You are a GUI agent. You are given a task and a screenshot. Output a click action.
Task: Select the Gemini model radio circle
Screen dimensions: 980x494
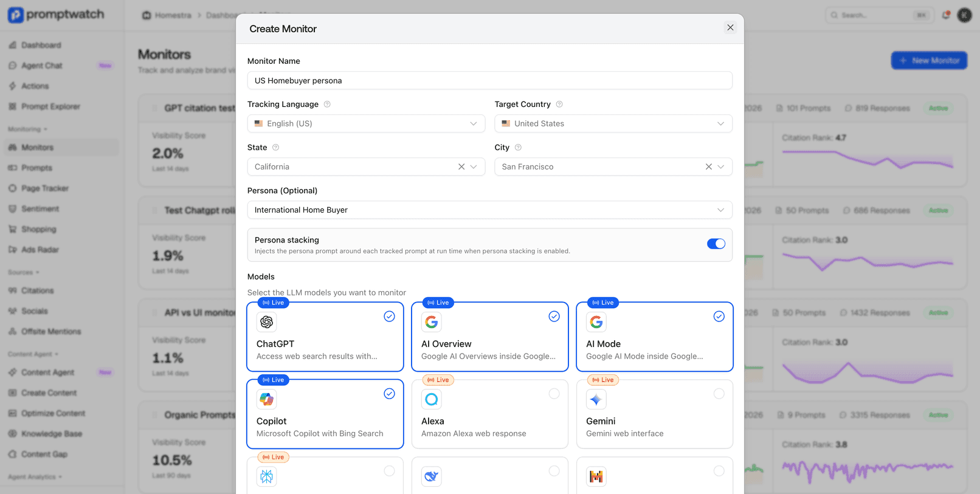pos(719,394)
